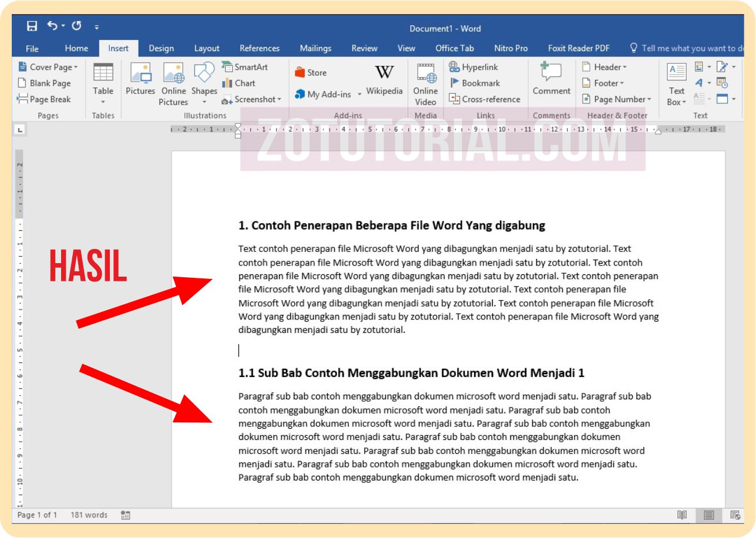Viewport: 756px width, 538px height.
Task: Click the vertical ruler on the left
Action: 19,329
